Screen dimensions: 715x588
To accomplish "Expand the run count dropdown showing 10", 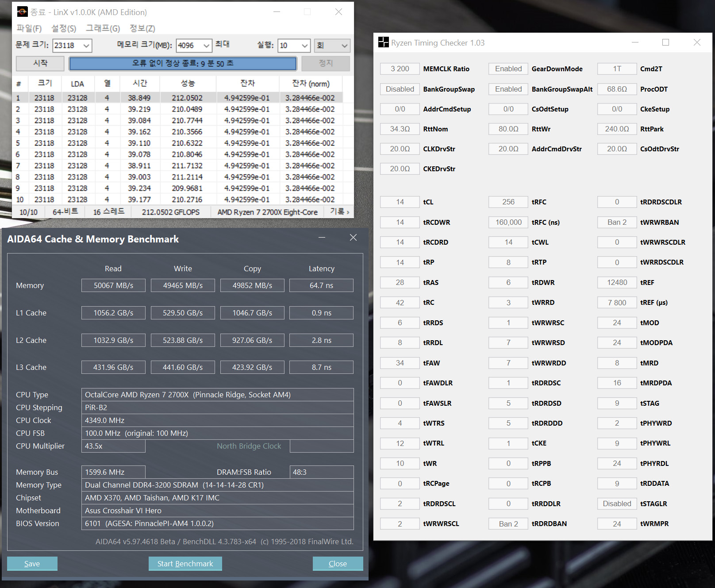I will tap(305, 46).
